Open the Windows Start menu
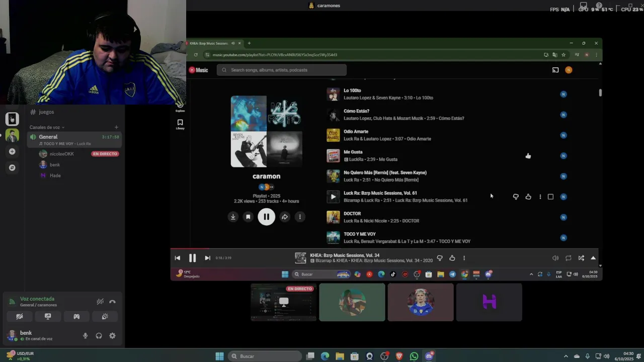The image size is (644, 362). [x=219, y=356]
